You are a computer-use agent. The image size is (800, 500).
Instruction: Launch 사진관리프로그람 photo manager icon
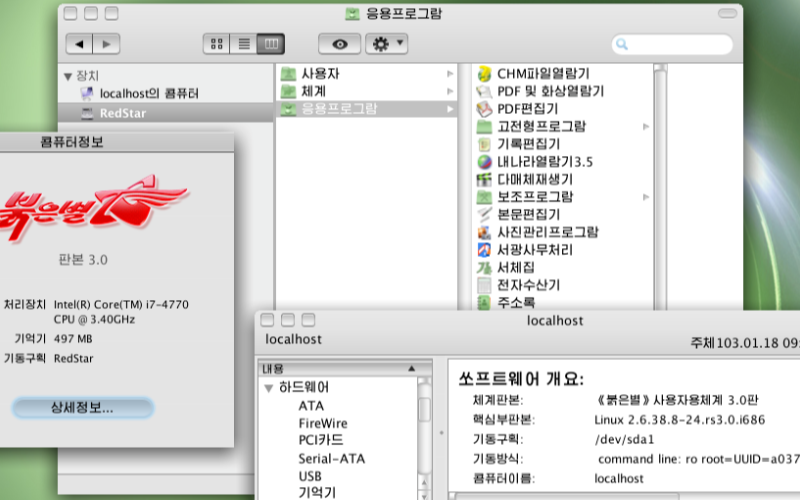[x=484, y=232]
